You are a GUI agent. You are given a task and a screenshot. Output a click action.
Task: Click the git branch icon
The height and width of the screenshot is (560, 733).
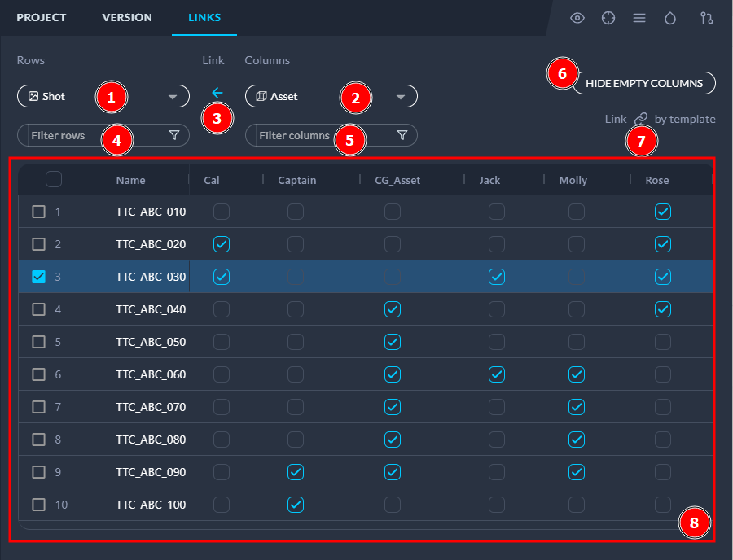(707, 18)
